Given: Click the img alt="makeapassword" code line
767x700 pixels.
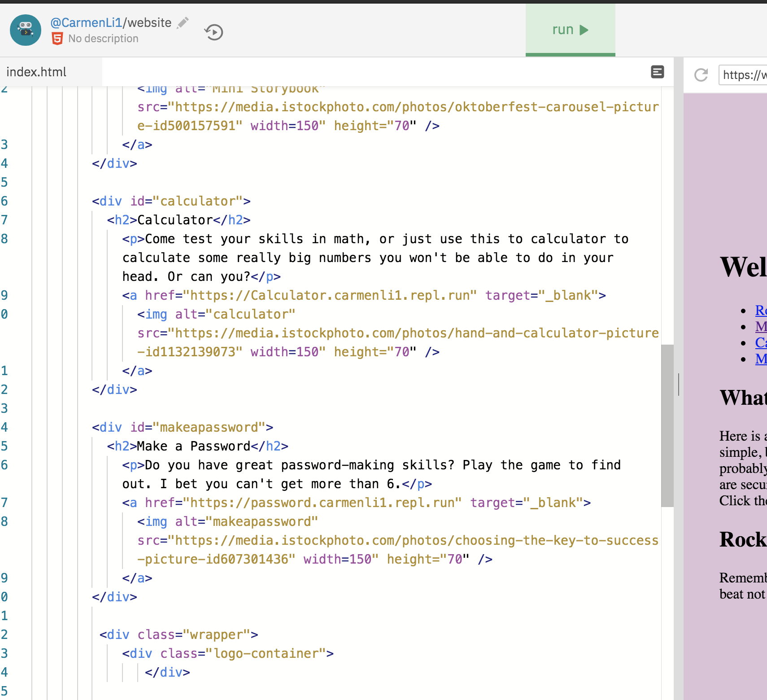Looking at the screenshot, I should (227, 521).
